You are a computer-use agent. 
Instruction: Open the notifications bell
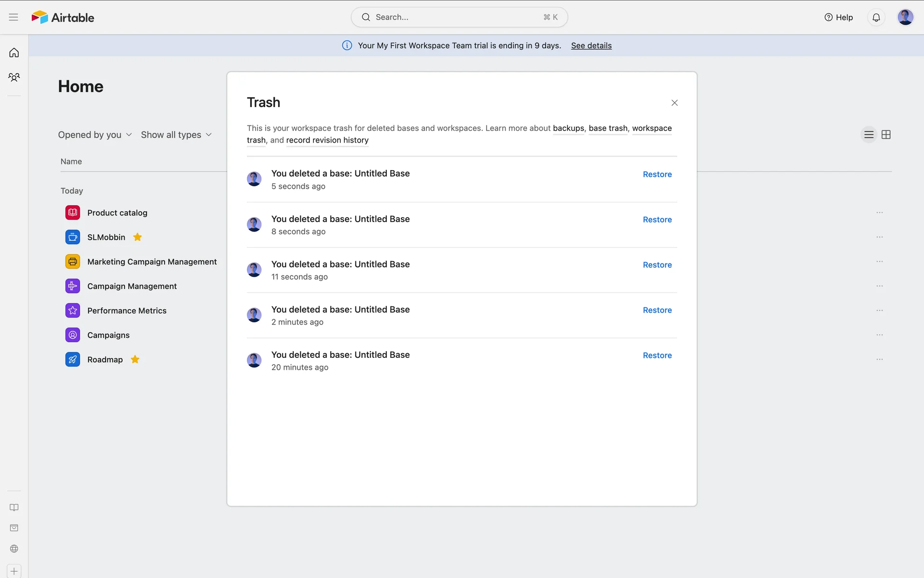(x=876, y=17)
